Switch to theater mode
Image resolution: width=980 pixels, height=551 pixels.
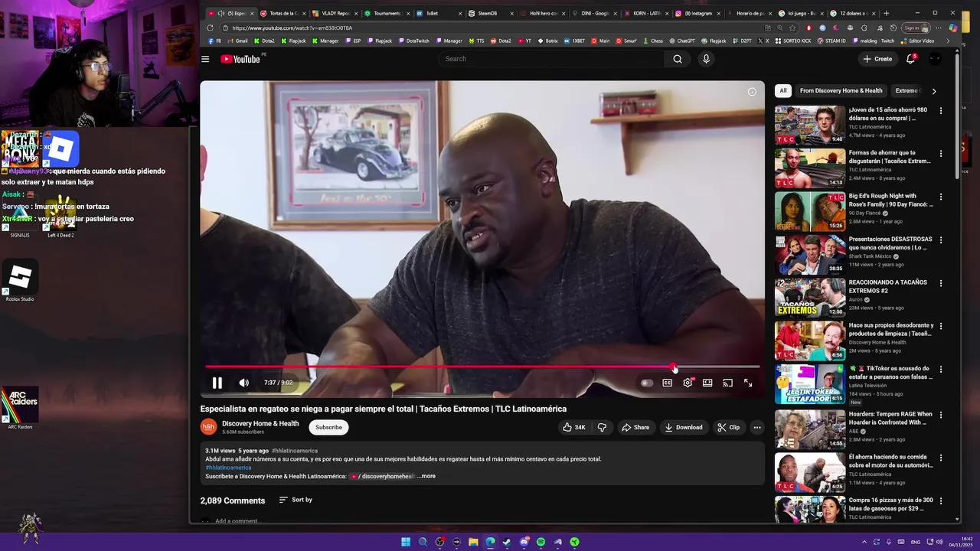[x=707, y=383]
